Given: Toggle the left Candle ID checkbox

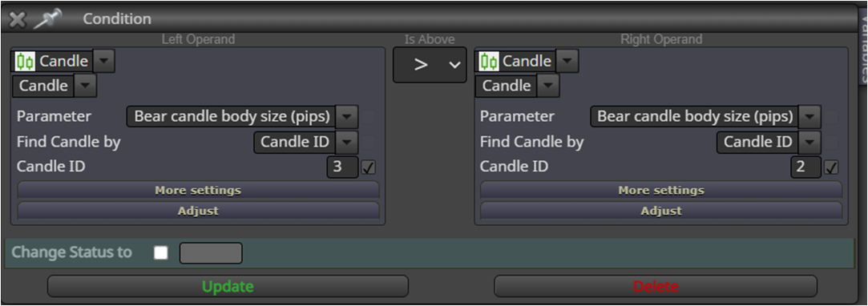Looking at the screenshot, I should [368, 167].
